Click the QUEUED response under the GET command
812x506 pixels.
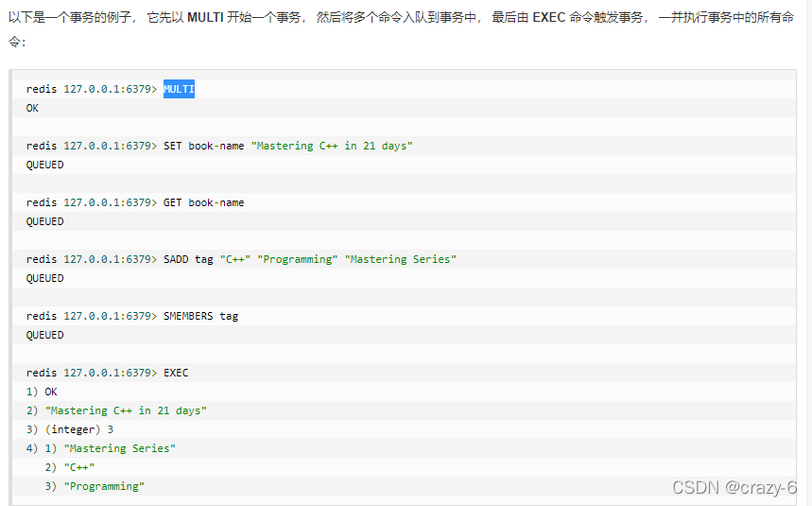coord(44,221)
